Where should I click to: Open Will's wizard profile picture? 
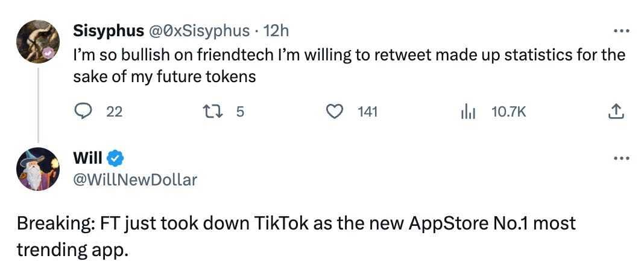[38, 169]
